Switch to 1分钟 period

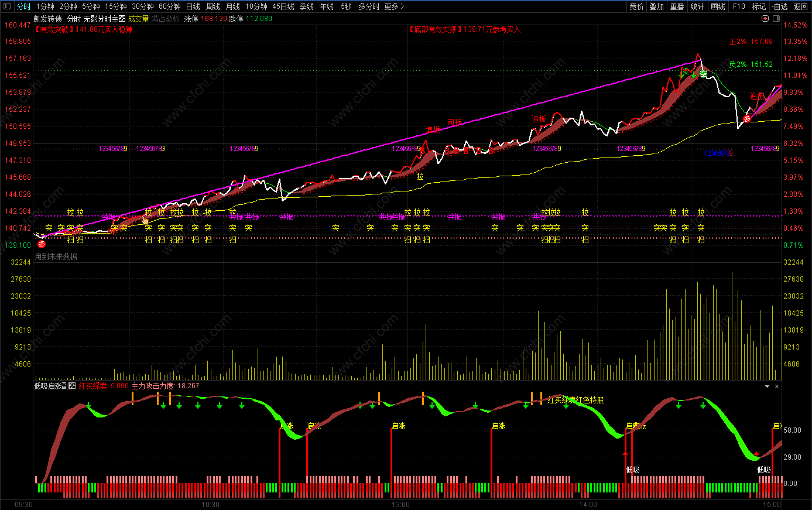click(x=45, y=6)
